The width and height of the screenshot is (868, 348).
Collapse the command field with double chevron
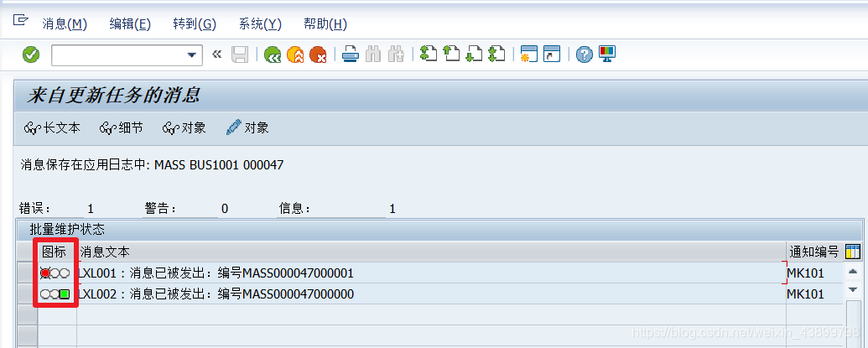(x=217, y=55)
